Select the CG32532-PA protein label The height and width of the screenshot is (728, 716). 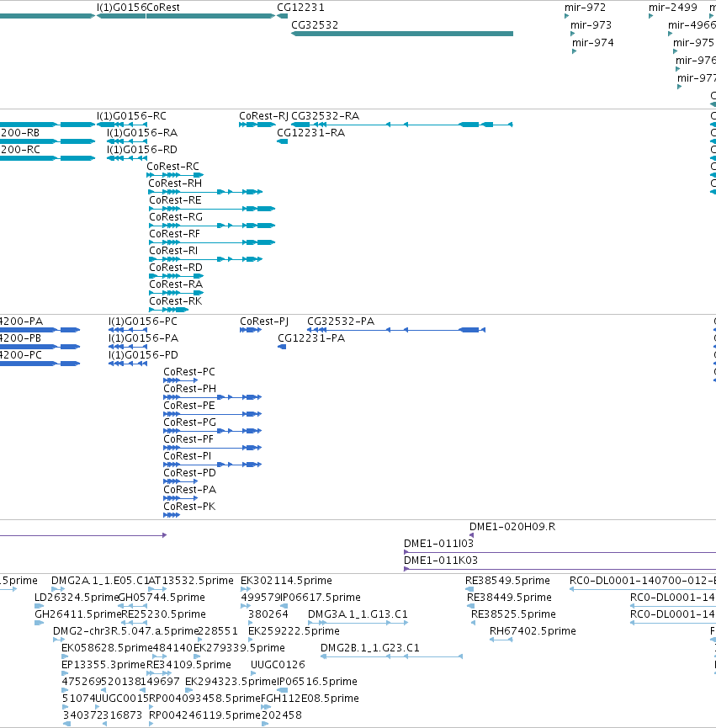pyautogui.click(x=341, y=321)
